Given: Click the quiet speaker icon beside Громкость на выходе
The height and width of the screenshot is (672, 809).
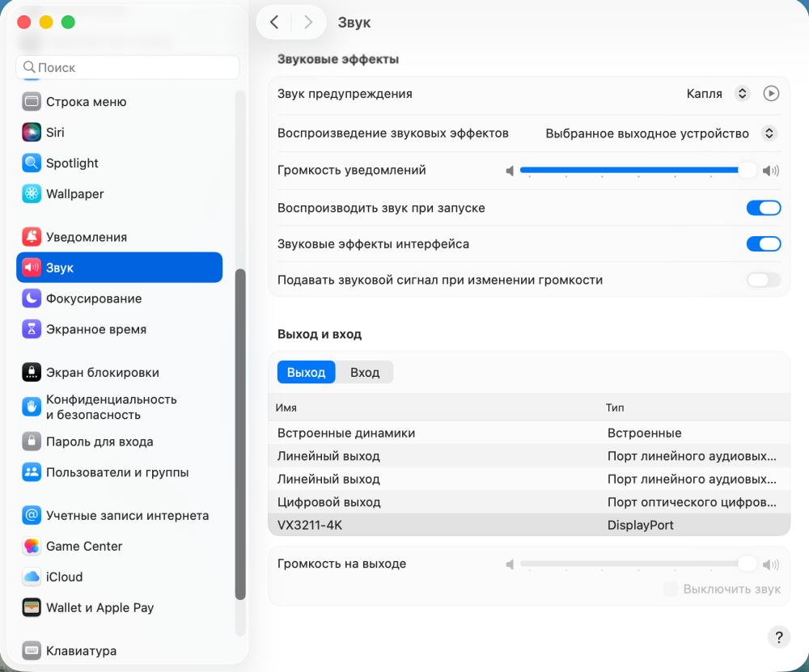Looking at the screenshot, I should point(510,564).
